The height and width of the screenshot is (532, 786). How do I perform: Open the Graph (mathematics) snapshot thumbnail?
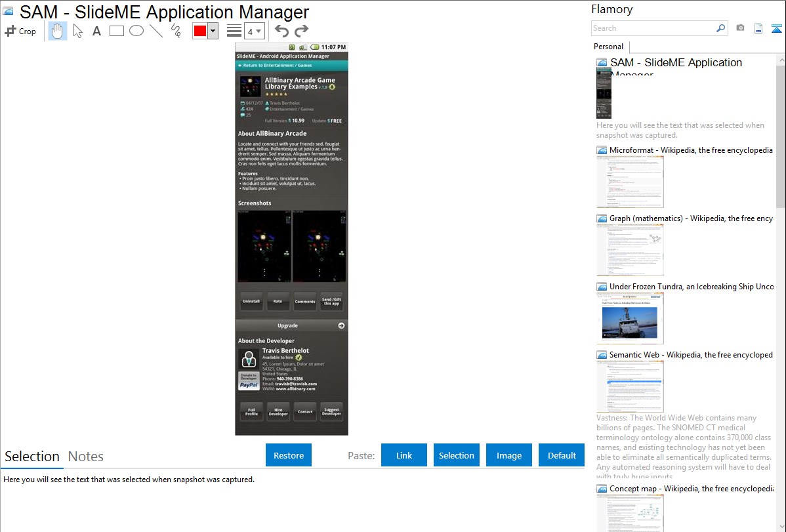630,250
